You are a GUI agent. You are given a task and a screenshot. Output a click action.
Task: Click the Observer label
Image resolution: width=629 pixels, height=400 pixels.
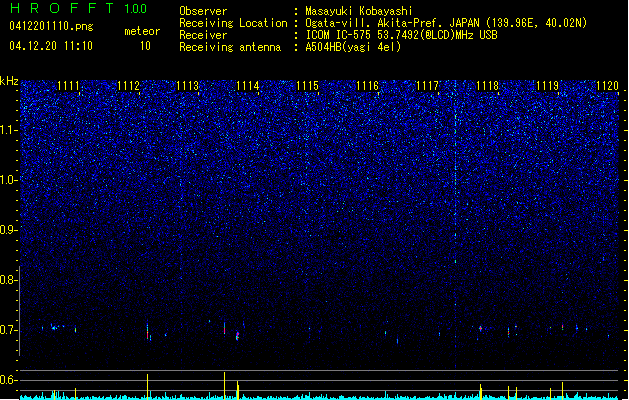click(x=203, y=11)
